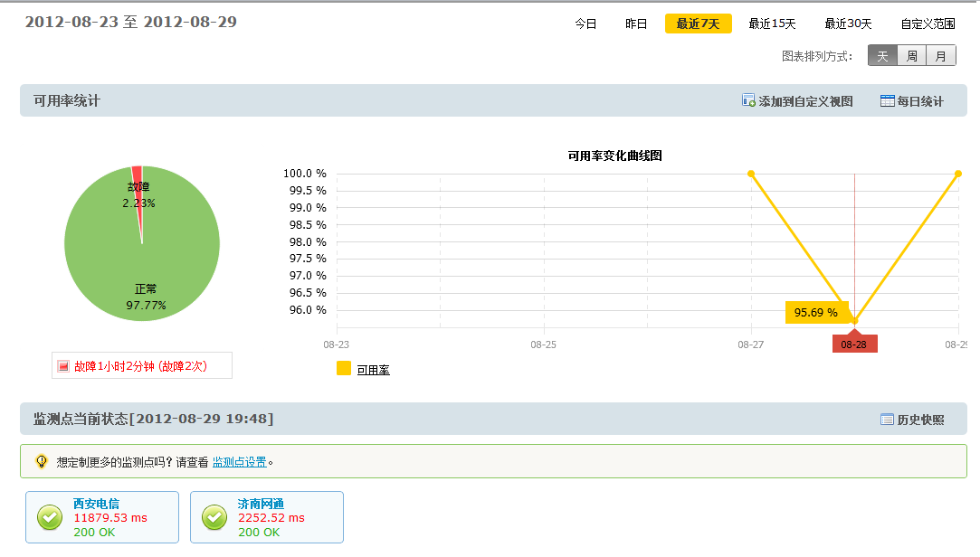Arrange charts by month (月)

(941, 56)
